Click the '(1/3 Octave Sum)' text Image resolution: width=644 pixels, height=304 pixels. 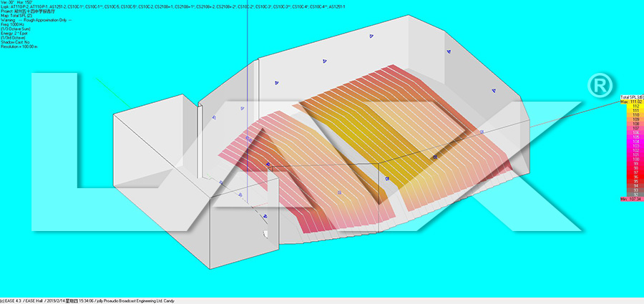tap(16, 29)
